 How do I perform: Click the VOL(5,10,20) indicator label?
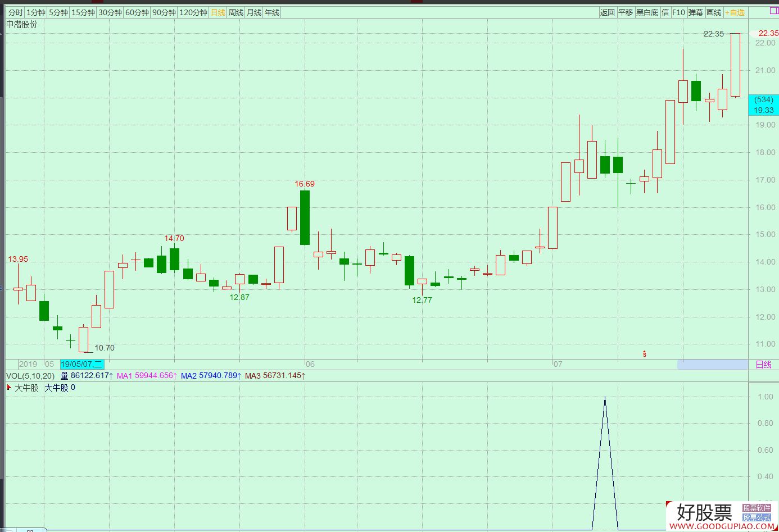tap(30, 376)
